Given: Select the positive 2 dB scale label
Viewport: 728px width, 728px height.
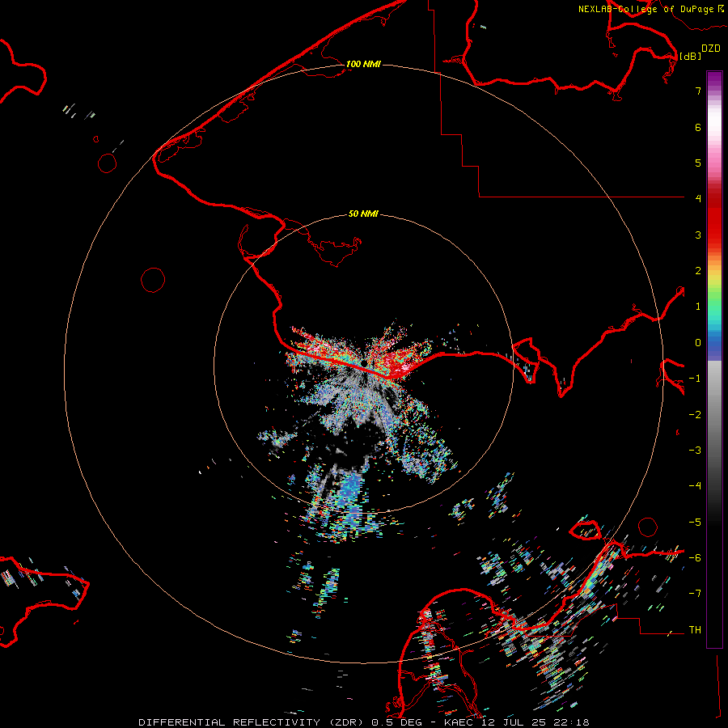Looking at the screenshot, I should pos(698,271).
